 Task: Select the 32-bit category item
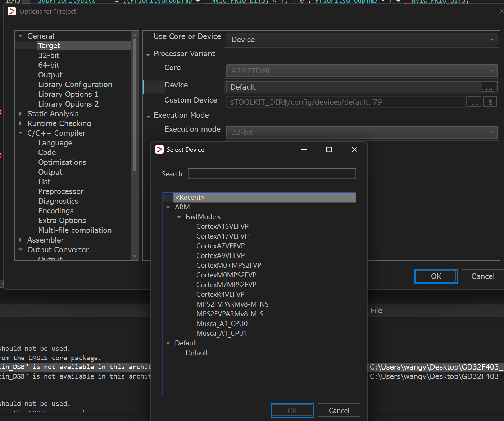49,55
